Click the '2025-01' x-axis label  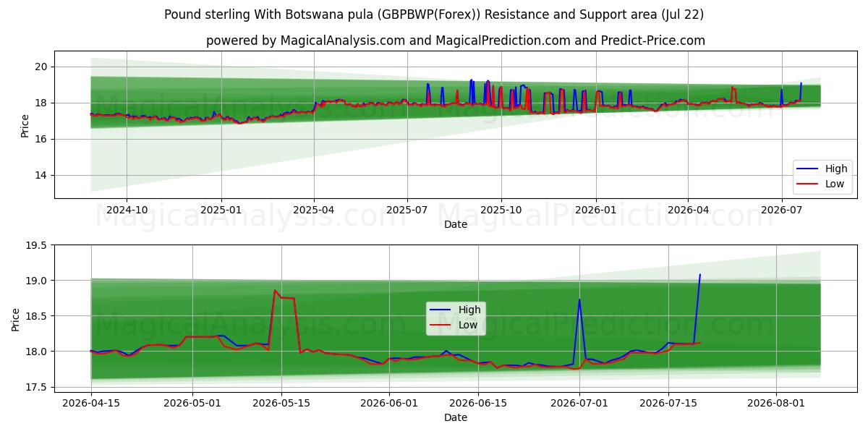coord(221,210)
